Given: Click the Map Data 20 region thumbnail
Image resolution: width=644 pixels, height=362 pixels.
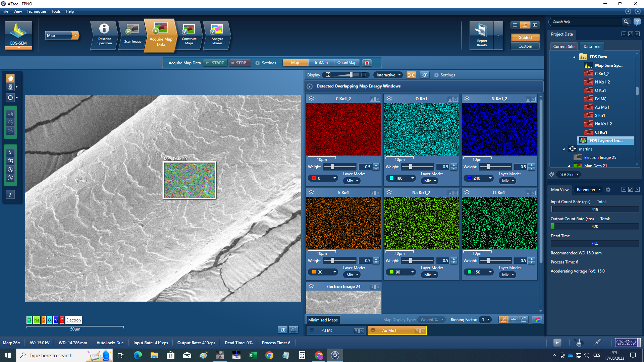Looking at the screenshot, I should (x=190, y=180).
